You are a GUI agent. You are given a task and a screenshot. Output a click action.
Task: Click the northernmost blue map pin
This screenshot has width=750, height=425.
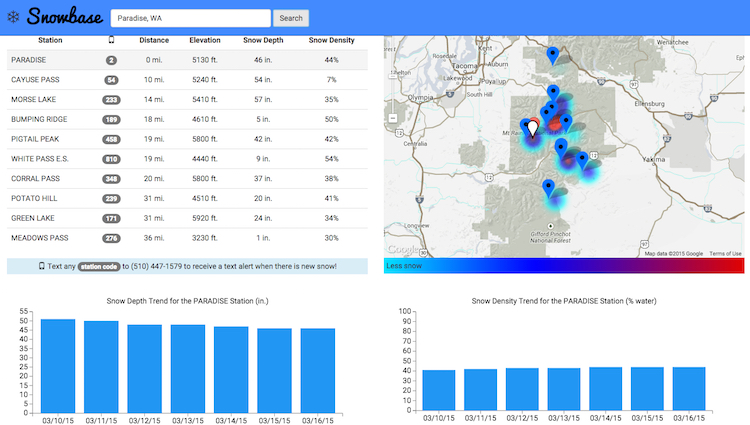coord(553,54)
